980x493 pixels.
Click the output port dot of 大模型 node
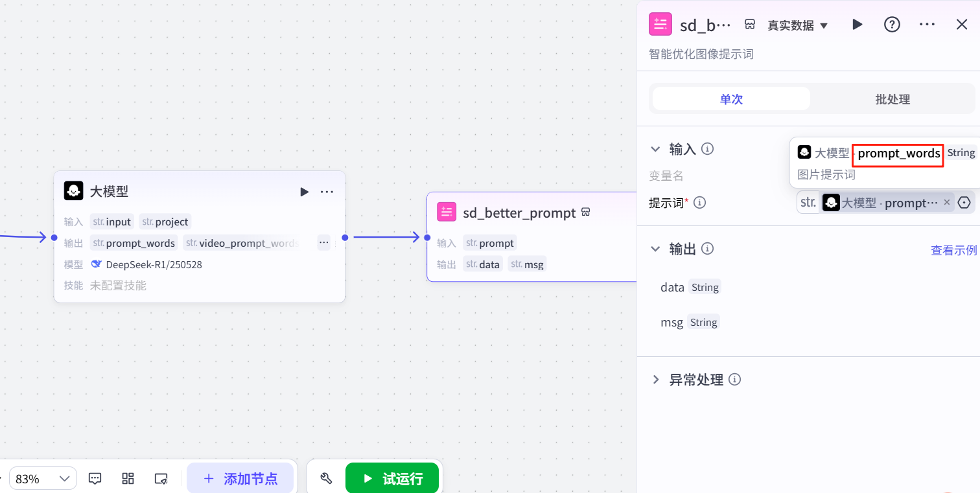click(345, 238)
